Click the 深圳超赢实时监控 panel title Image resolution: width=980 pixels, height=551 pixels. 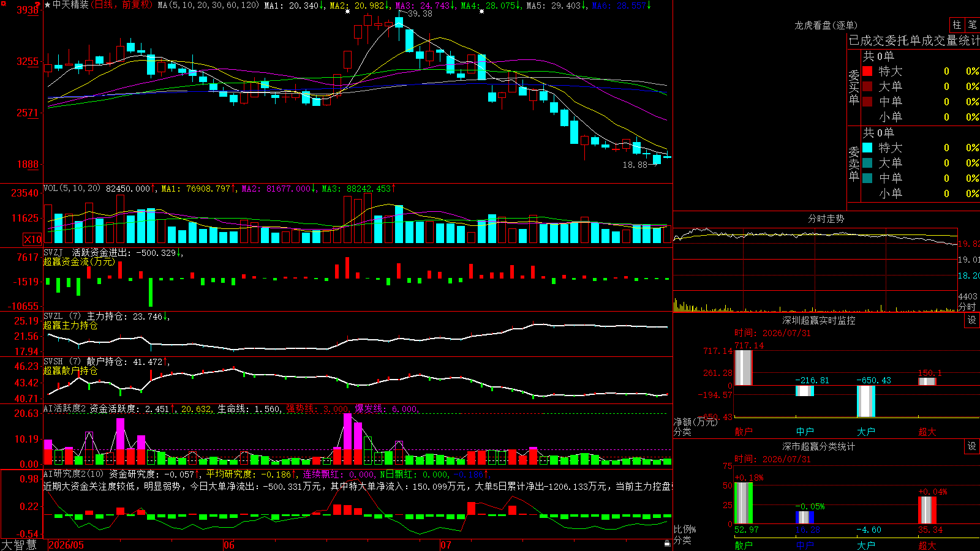pos(819,320)
